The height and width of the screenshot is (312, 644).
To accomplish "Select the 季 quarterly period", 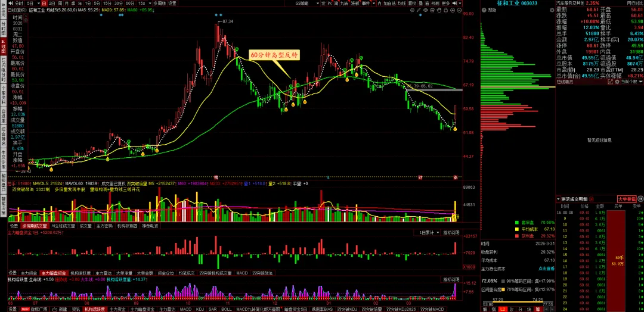I will 73,3.
